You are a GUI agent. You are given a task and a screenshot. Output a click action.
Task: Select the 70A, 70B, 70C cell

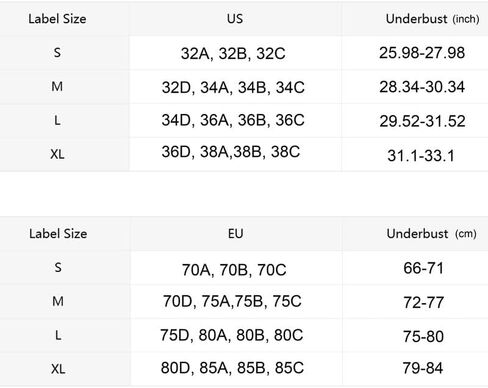234,270
